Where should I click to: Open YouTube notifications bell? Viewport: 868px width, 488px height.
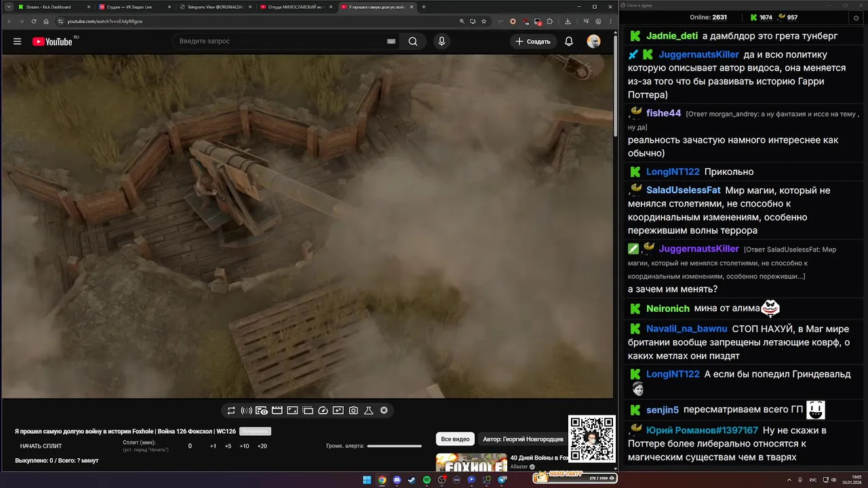tap(569, 41)
